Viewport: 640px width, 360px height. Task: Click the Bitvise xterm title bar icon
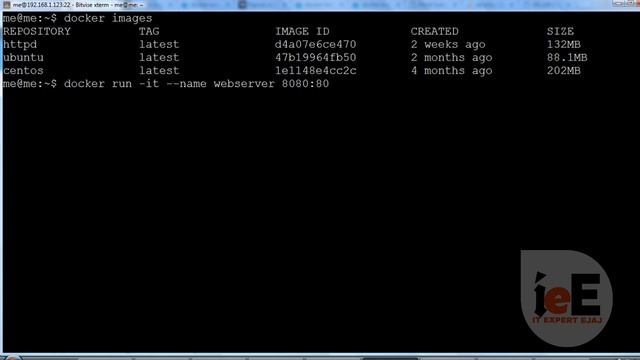click(7, 4)
